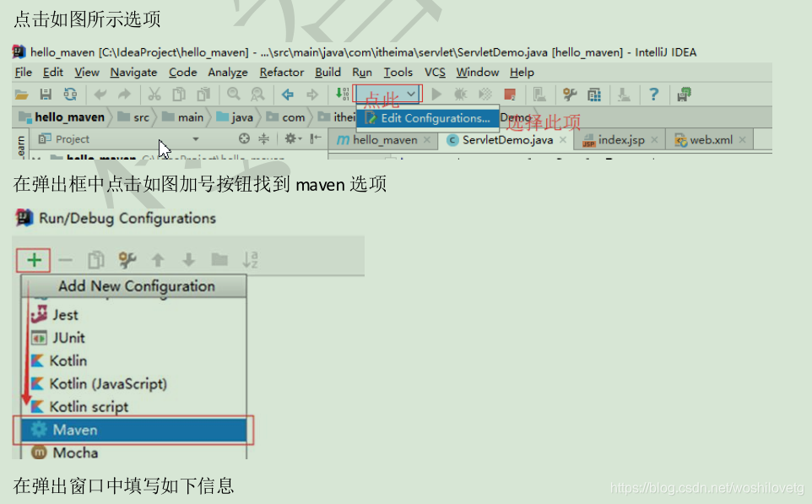Click the Paste icon in main toolbar
The height and width of the screenshot is (504, 812).
pos(203,95)
